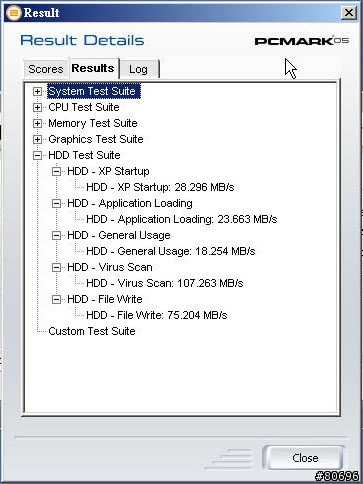The height and width of the screenshot is (484, 363).
Task: Select the HDD - Application Loading parent row
Action: (x=130, y=203)
